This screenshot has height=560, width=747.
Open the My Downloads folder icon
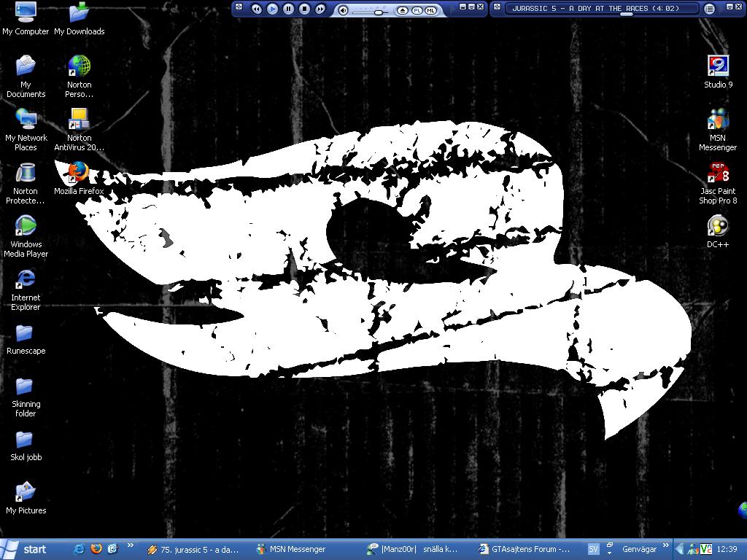click(79, 19)
